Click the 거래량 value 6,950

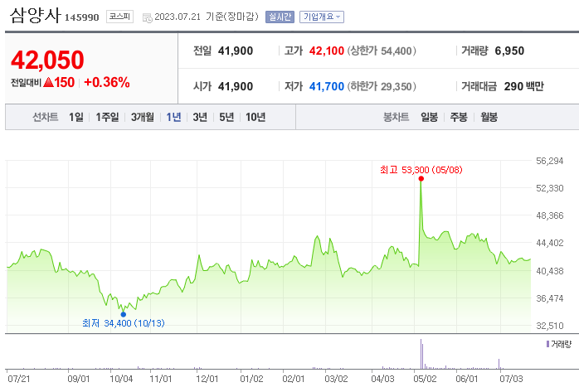pos(509,51)
